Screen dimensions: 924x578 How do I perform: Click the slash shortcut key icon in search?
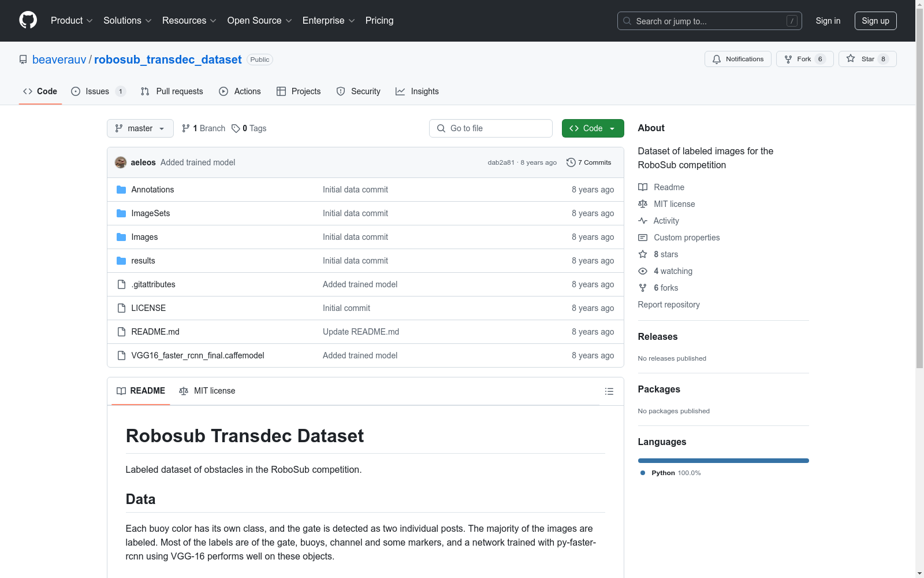click(792, 21)
